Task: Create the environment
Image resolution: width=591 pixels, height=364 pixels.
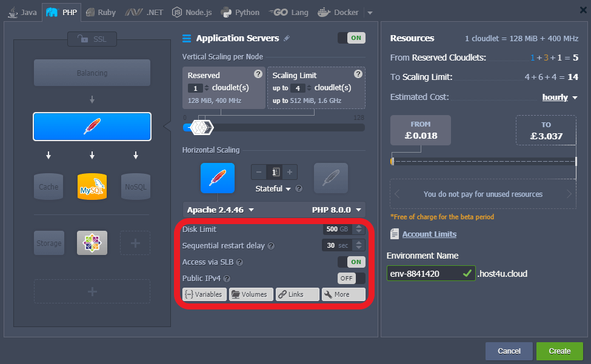Action: click(x=559, y=351)
